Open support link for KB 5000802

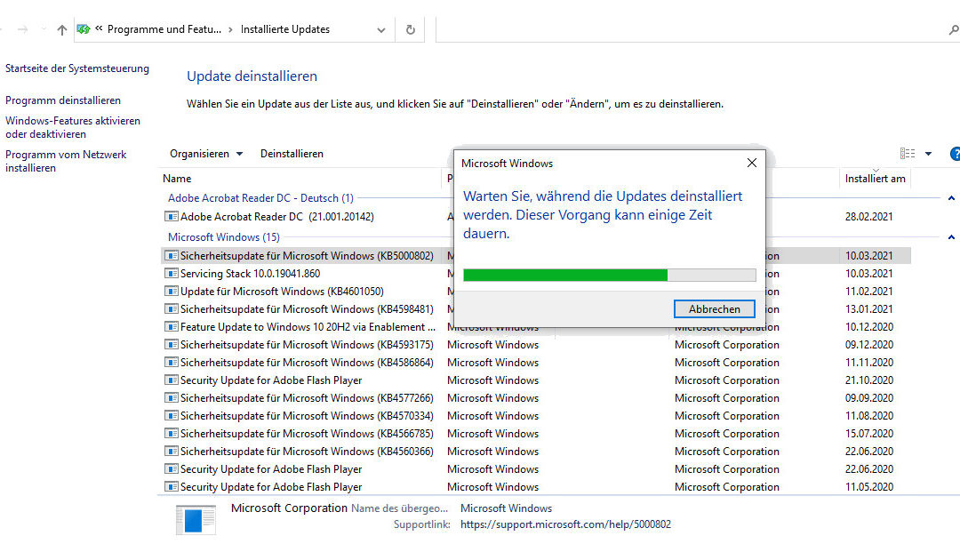pyautogui.click(x=565, y=524)
